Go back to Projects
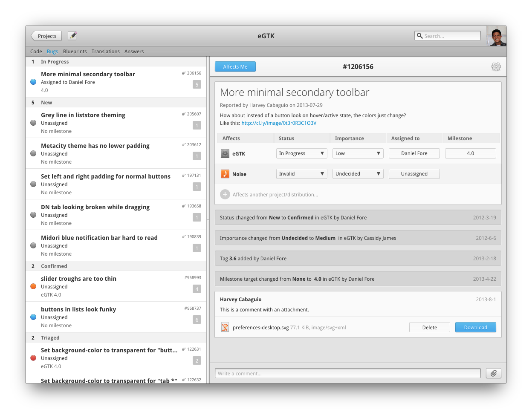Screen dimensions: 532x409 [46, 36]
